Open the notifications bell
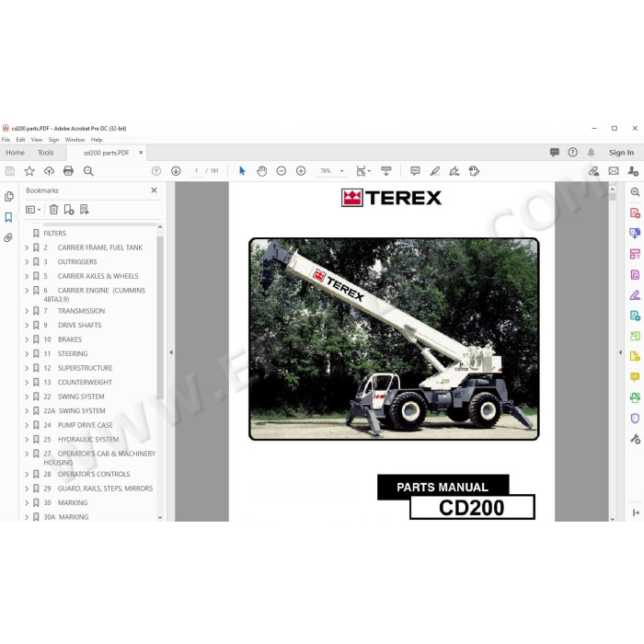This screenshot has height=644, width=644. click(x=591, y=153)
